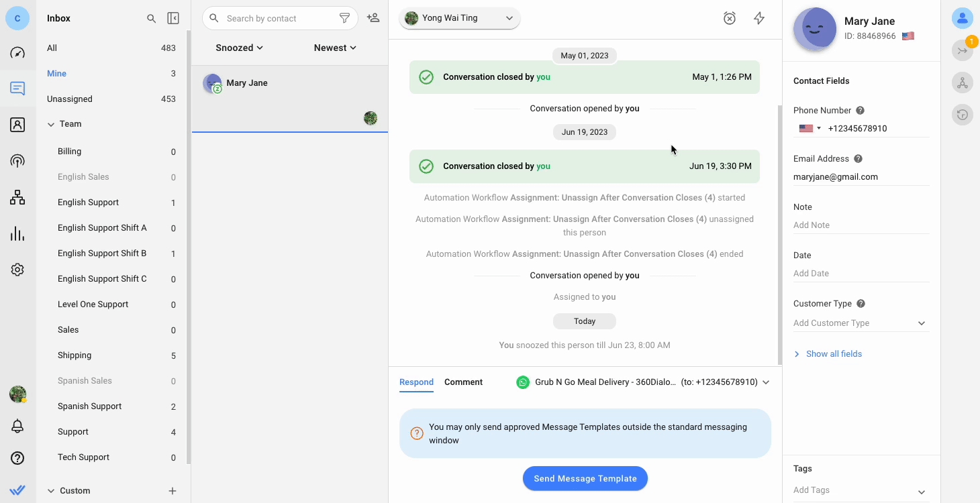Switch to the Respond tab
Screen dimensions: 980x503
pos(416,382)
